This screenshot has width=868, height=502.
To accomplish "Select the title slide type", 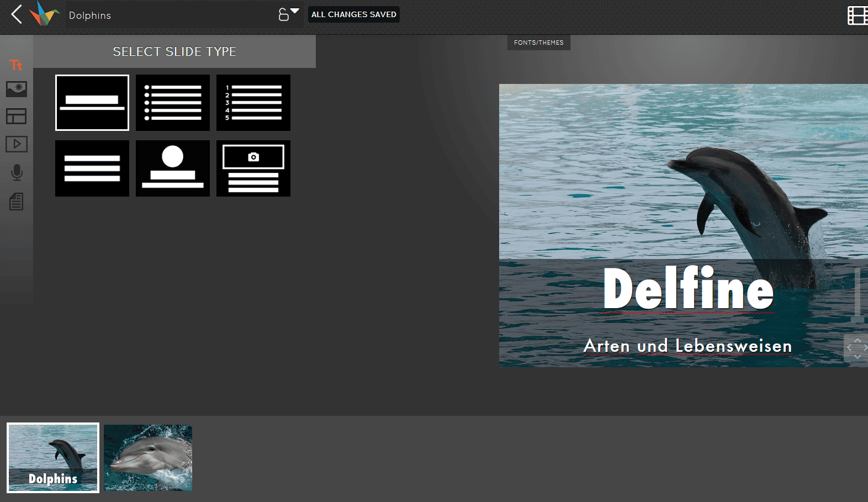I will coord(92,103).
